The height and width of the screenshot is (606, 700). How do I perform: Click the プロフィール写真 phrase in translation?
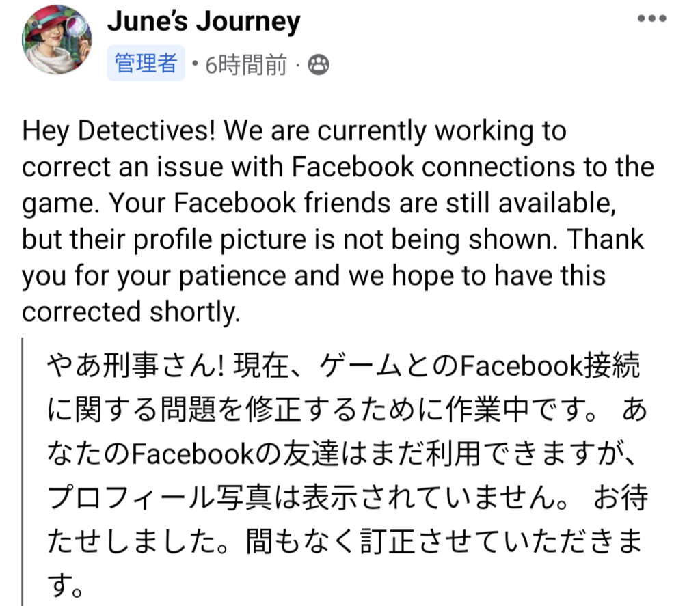pyautogui.click(x=159, y=497)
